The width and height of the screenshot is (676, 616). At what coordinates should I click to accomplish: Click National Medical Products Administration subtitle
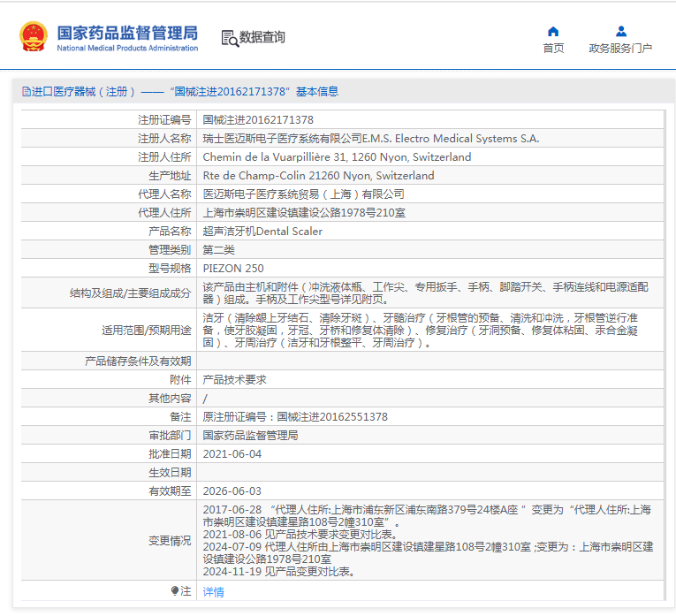point(127,48)
